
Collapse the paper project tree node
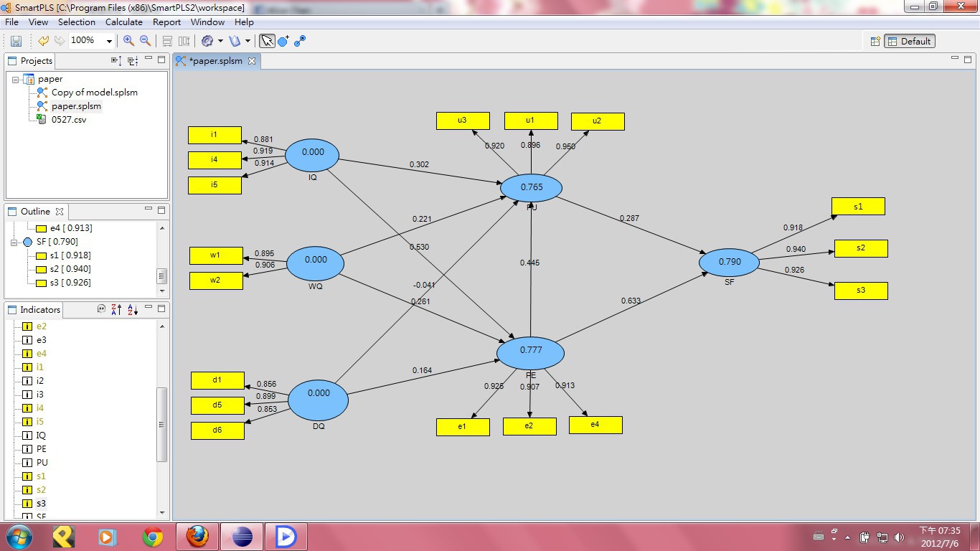[x=15, y=80]
